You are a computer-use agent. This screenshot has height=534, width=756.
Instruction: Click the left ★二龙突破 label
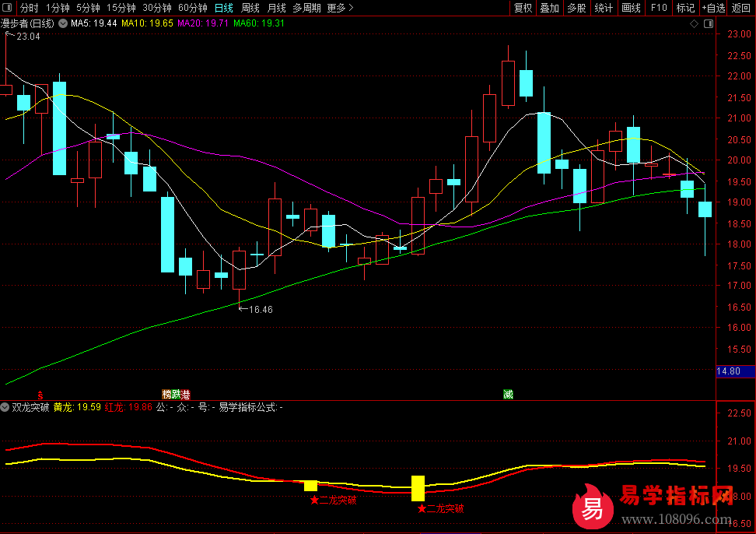[x=333, y=501]
